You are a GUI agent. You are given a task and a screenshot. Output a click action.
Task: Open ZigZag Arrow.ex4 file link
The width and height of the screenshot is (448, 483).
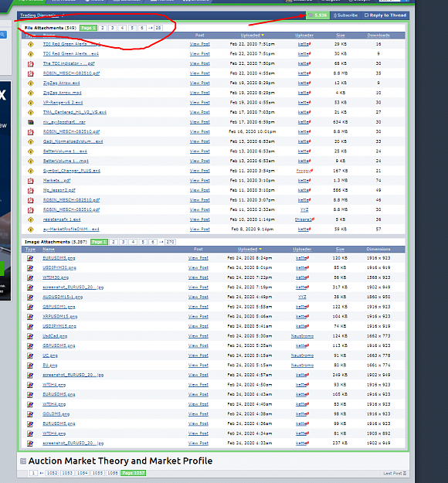tap(61, 83)
